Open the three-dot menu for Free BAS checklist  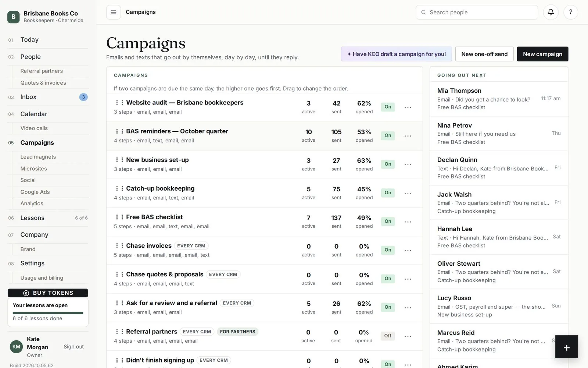click(408, 222)
